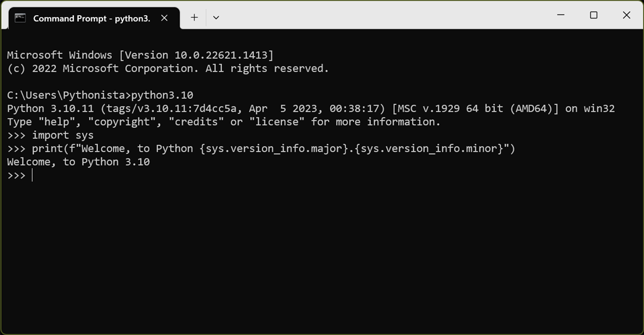The height and width of the screenshot is (335, 644).
Task: Click the "Welcome, to Python 3.10" output
Action: point(79,162)
